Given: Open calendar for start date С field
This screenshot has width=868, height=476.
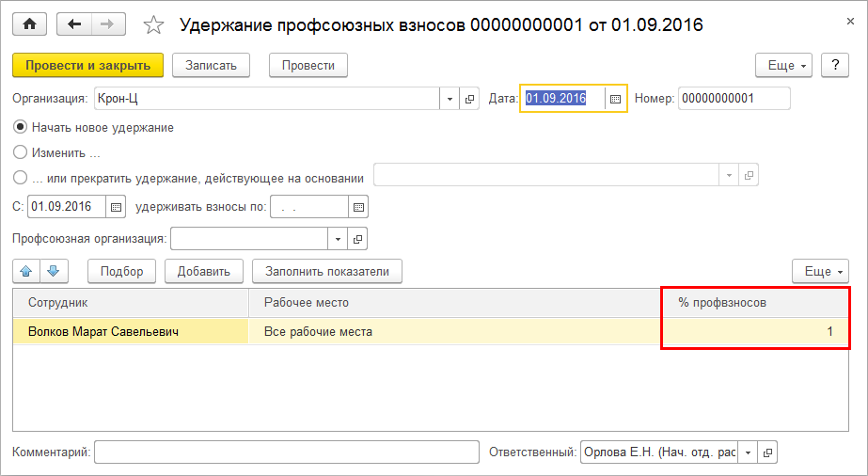Looking at the screenshot, I should [x=116, y=207].
